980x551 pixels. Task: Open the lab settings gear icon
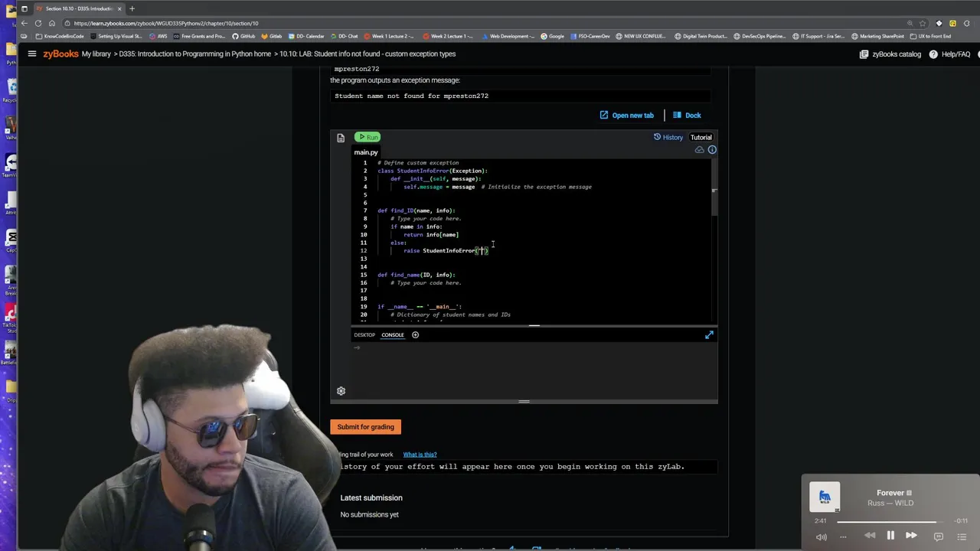(341, 391)
